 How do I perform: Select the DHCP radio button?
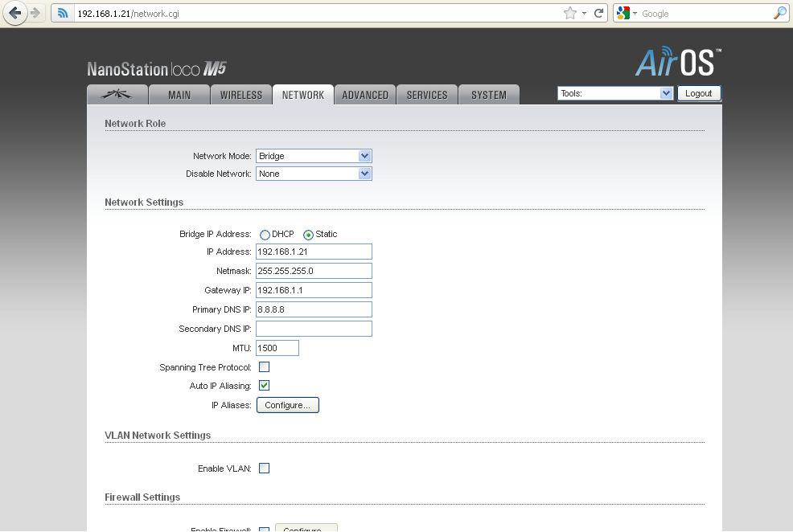[x=265, y=235]
